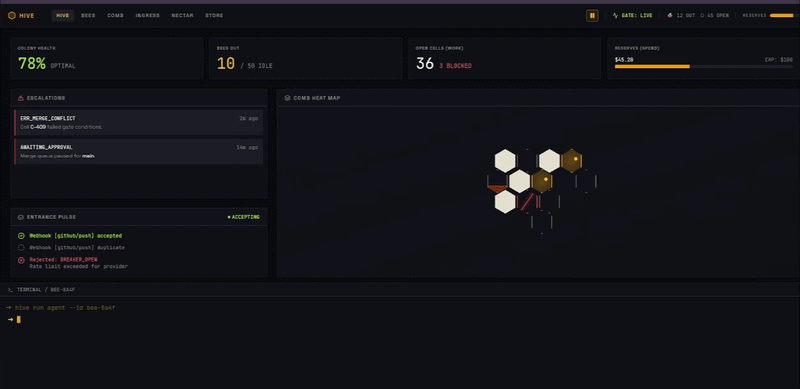
Task: Open the BEES tab
Action: (88, 15)
